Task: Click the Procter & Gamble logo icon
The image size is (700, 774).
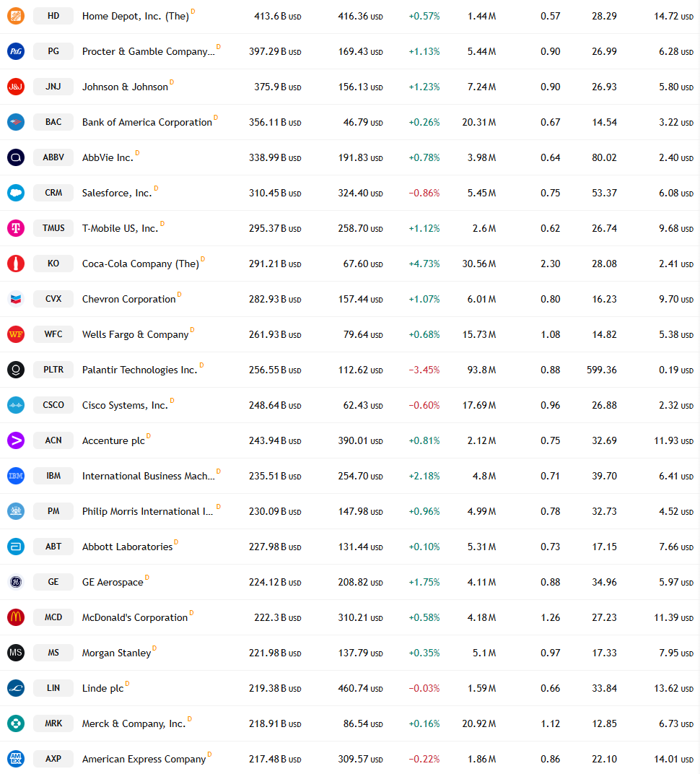Action: [16, 51]
